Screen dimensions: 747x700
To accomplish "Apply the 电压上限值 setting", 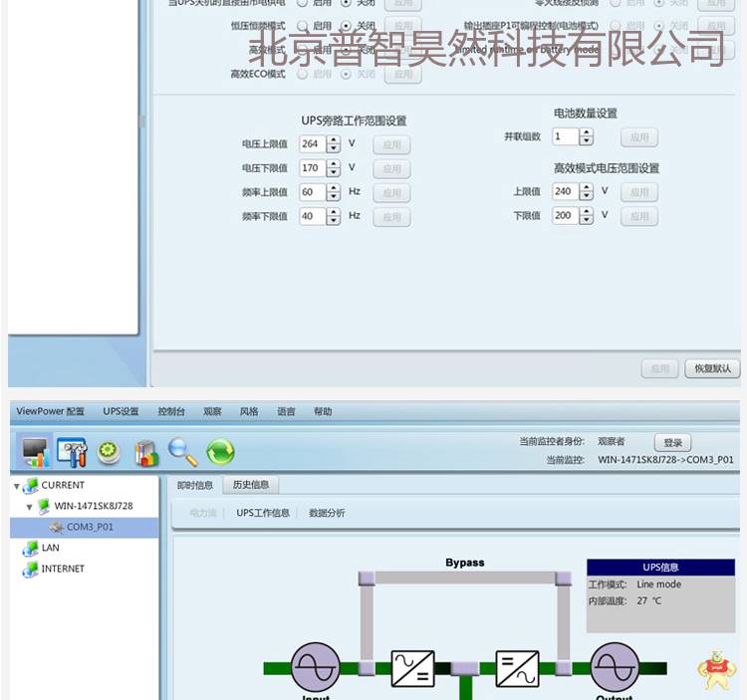I will pos(391,144).
